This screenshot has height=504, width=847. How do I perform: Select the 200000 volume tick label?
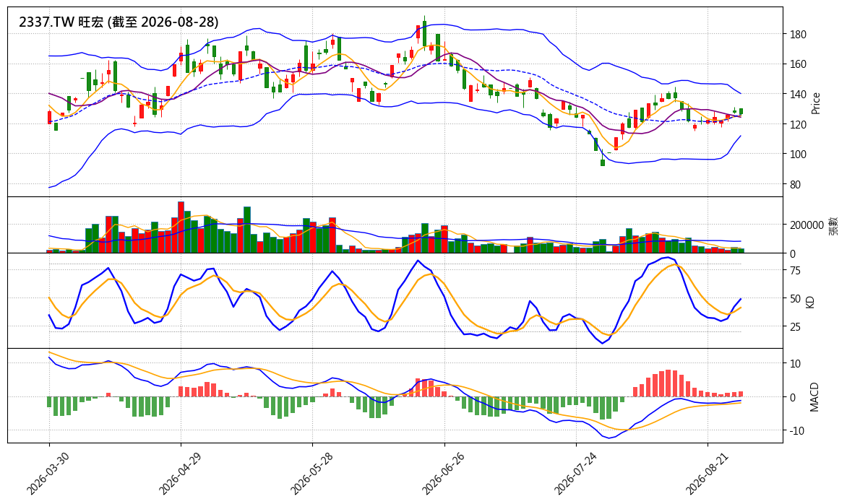coord(807,225)
